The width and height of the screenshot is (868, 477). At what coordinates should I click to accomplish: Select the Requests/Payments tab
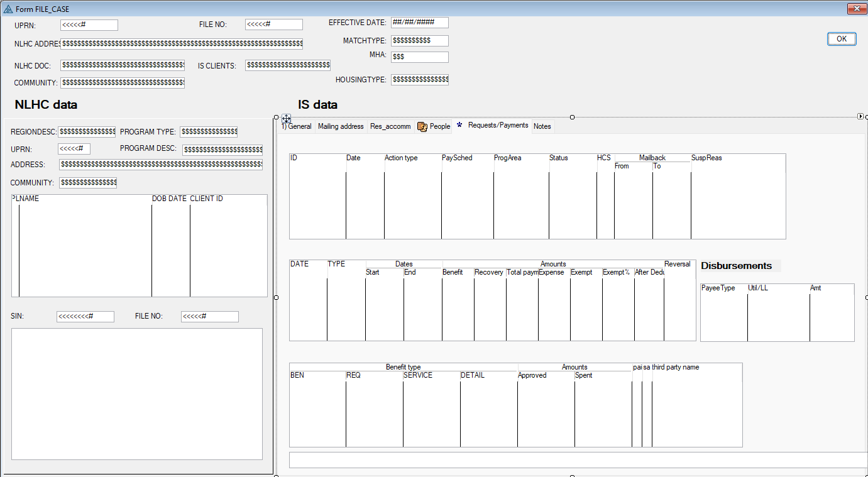(498, 126)
